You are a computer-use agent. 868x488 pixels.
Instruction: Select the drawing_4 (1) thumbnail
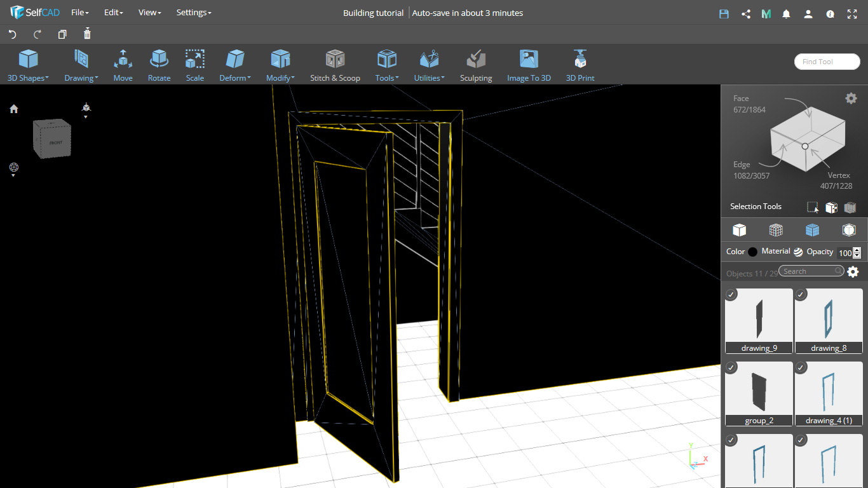829,393
